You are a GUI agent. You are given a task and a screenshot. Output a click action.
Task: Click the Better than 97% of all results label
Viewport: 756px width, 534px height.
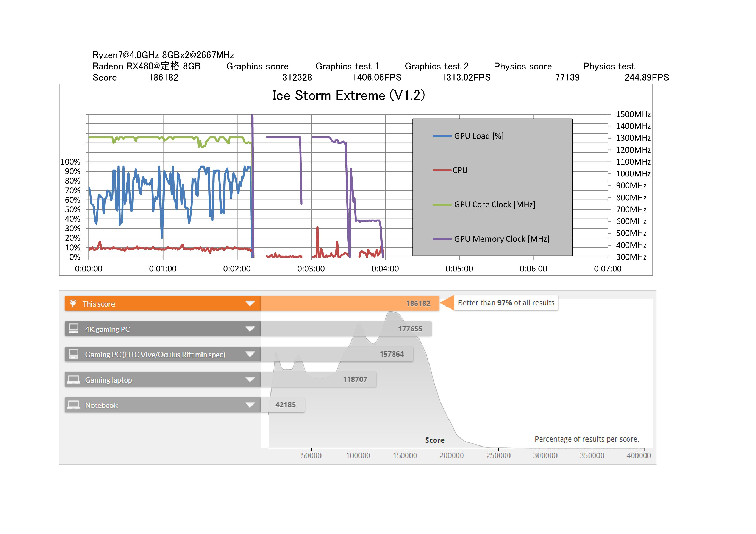coord(506,303)
